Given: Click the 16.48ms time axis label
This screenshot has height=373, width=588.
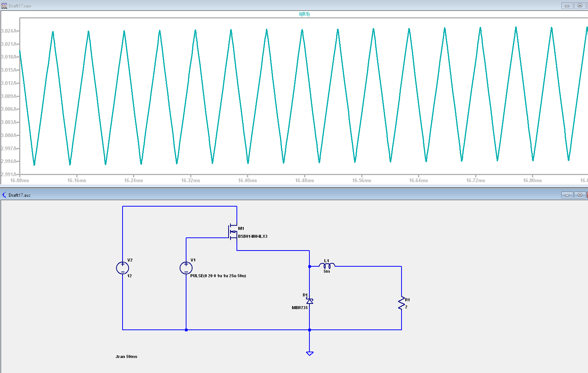Looking at the screenshot, I should coord(305,181).
